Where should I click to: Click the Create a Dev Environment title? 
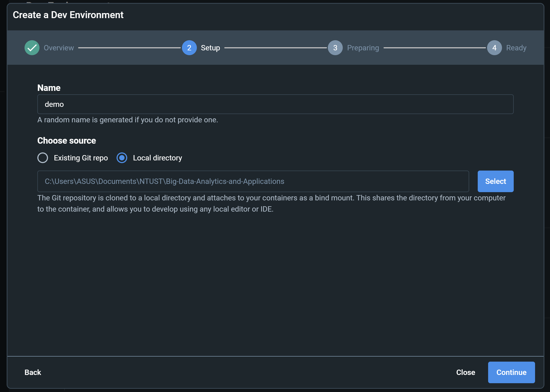click(x=68, y=15)
